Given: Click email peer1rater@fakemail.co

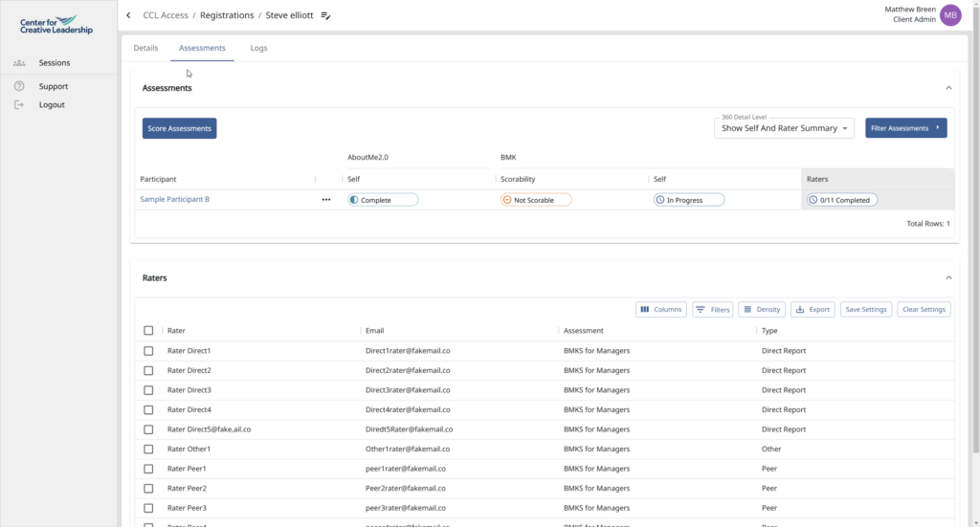Looking at the screenshot, I should tap(406, 469).
